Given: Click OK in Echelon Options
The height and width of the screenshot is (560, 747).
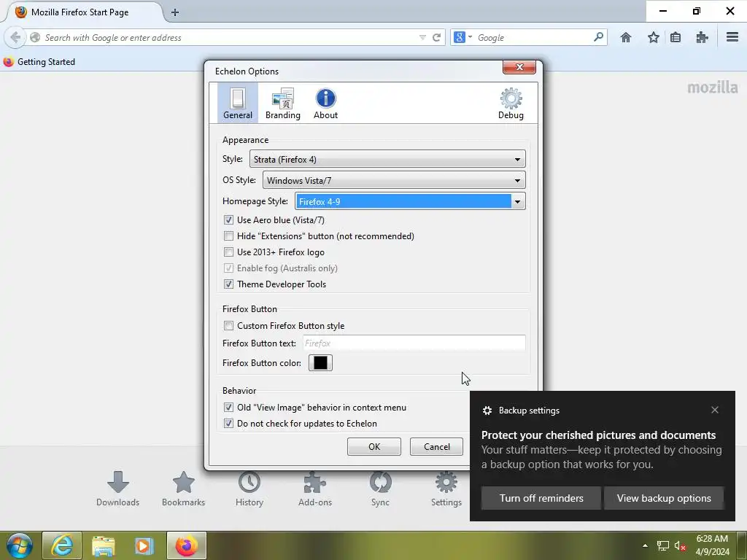Looking at the screenshot, I should [x=374, y=447].
